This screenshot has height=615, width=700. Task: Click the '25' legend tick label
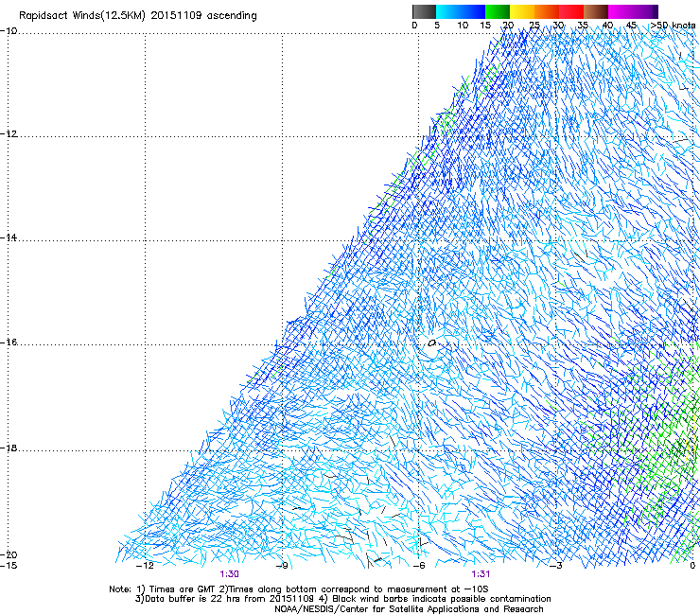(x=534, y=26)
